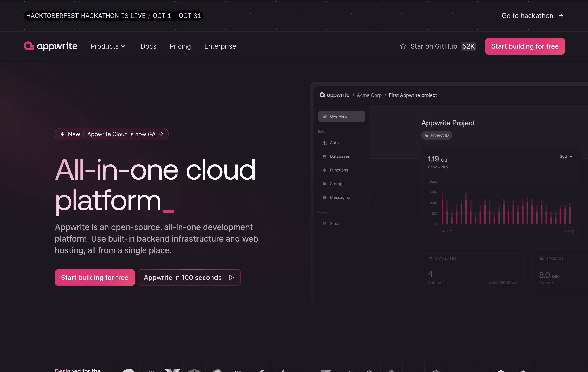Expand the Products dropdown menu
Screen dimensions: 588x372
pos(108,46)
